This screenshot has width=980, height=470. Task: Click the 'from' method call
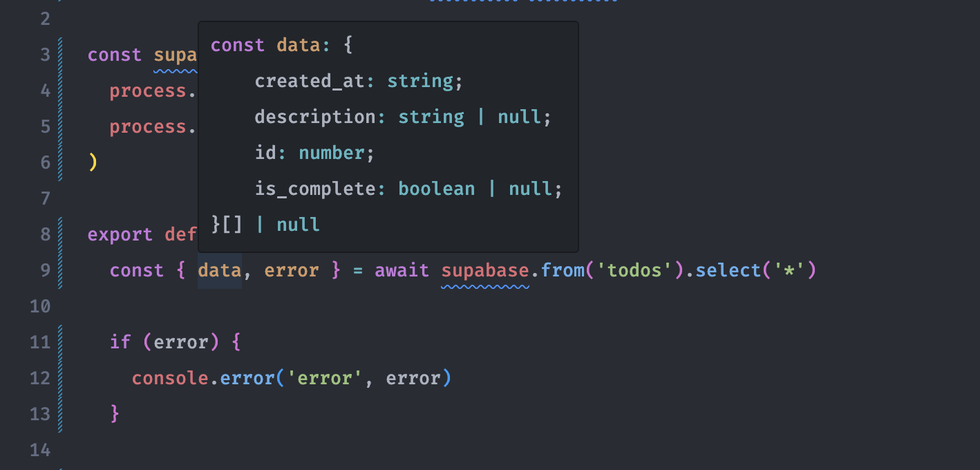(563, 270)
